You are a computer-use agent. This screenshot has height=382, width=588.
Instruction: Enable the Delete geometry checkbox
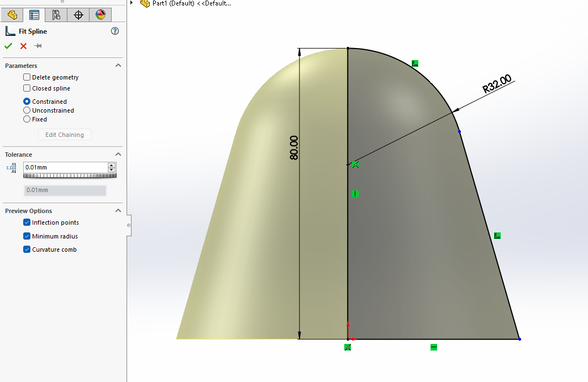tap(27, 77)
